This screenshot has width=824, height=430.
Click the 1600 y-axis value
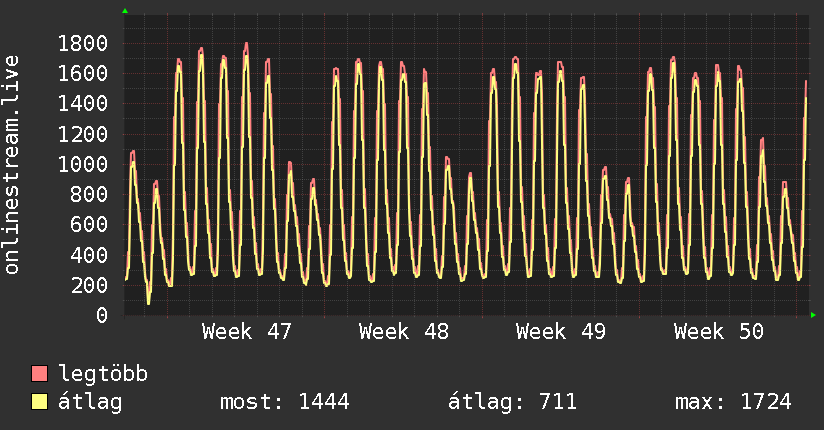point(83,73)
